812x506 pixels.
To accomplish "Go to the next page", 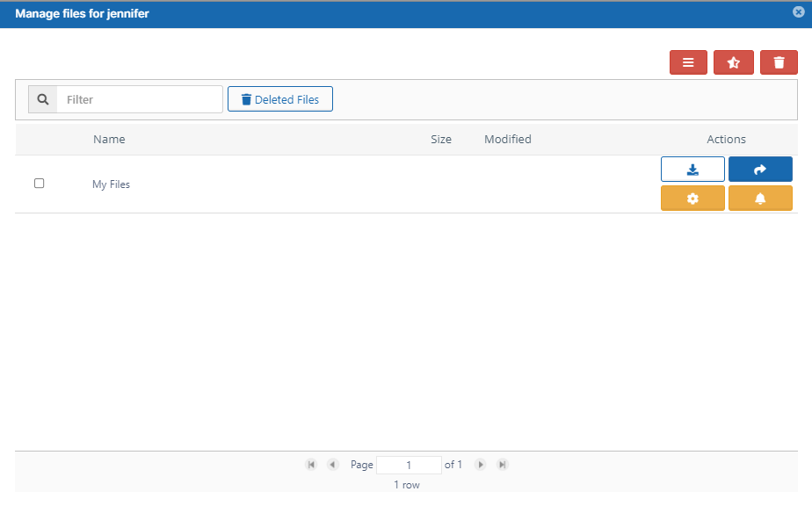I will [480, 465].
